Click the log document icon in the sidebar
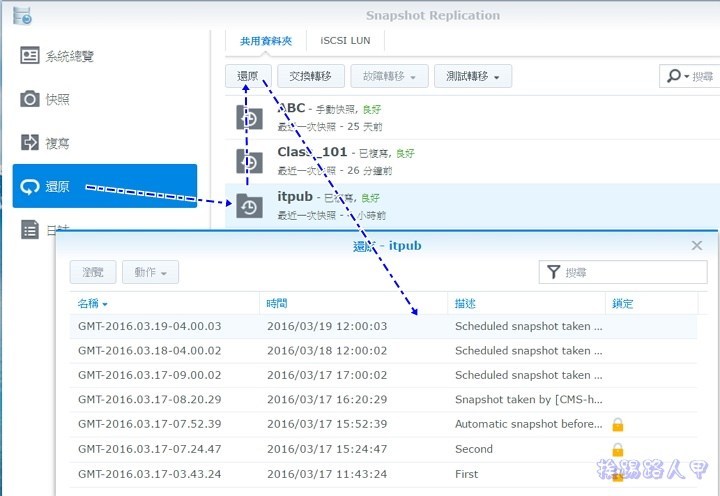The width and height of the screenshot is (720, 496). 30,229
